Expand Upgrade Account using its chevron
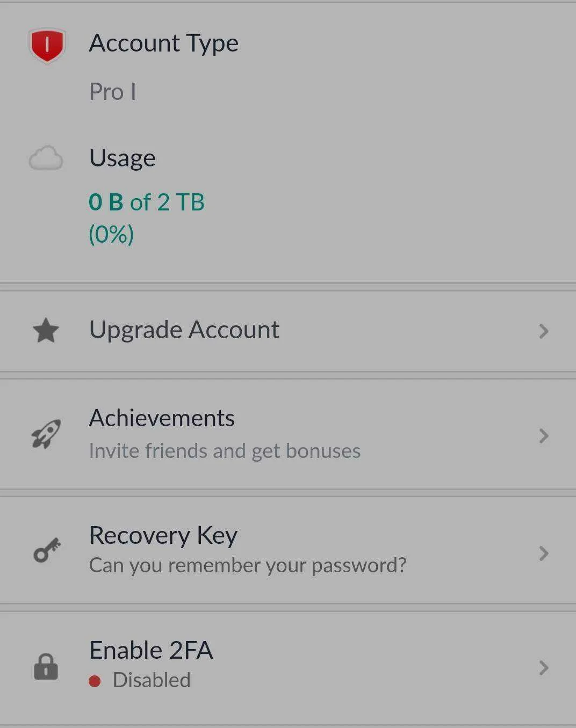Screen dimensions: 576x728 click(544, 331)
